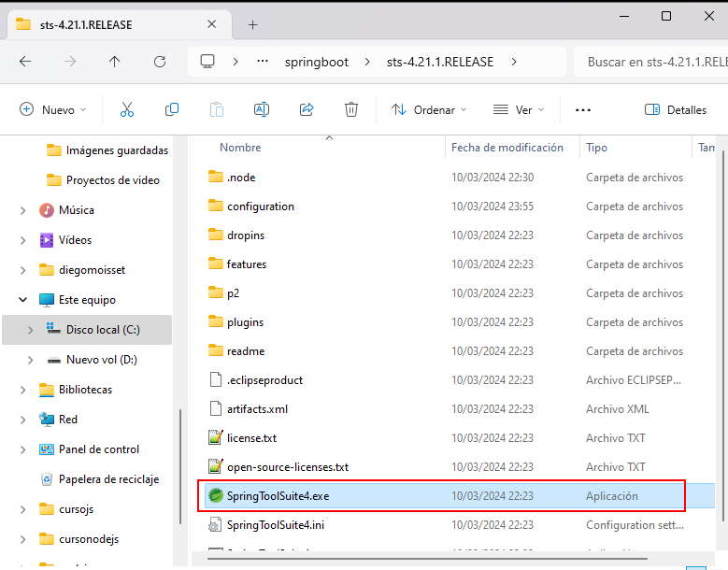
Task: Click the artifacts.xml file icon
Action: click(216, 408)
